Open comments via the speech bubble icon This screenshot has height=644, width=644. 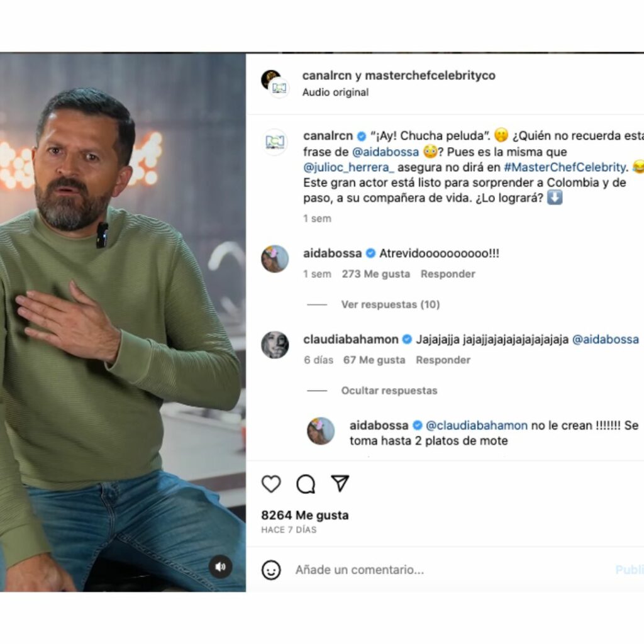pos(306,484)
